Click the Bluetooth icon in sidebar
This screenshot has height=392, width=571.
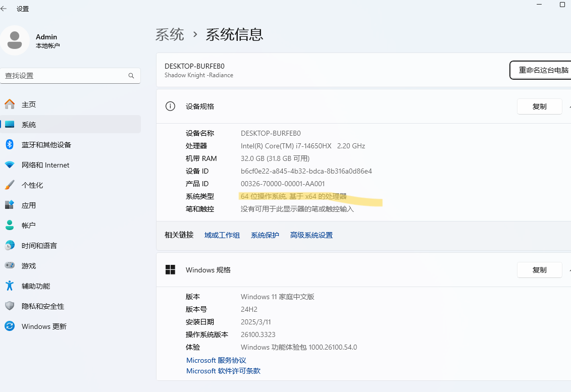coord(10,144)
